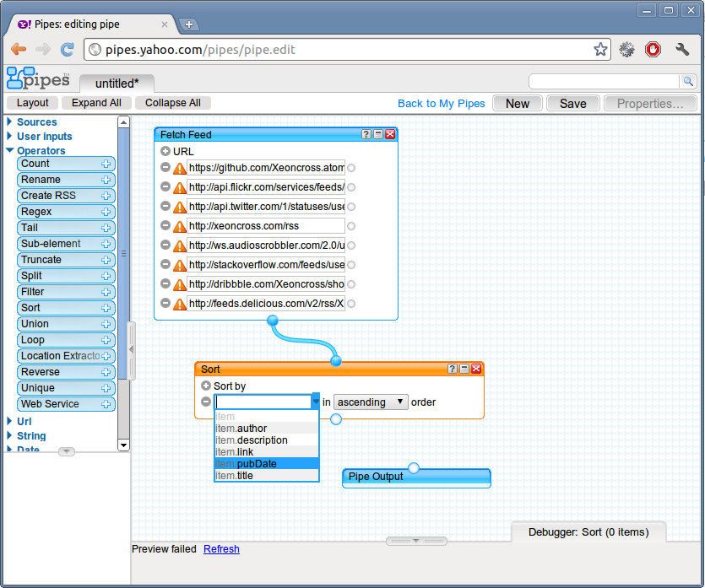Collapse the Fetch Feed module
The width and height of the screenshot is (705, 588).
click(378, 134)
